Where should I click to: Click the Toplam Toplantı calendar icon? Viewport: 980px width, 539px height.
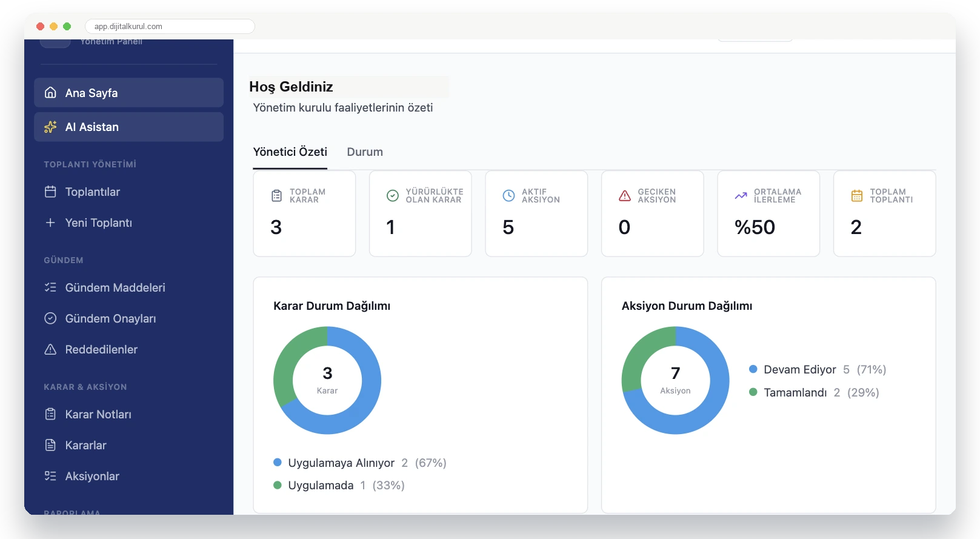coord(857,196)
